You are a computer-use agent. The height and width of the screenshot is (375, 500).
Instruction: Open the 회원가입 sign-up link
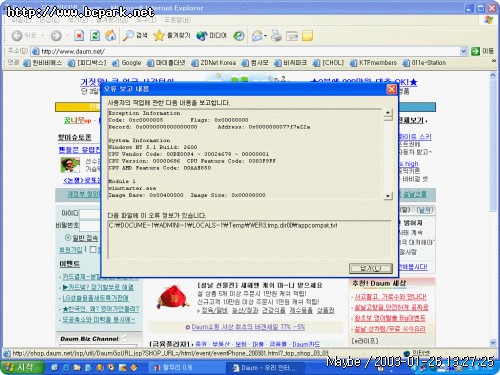[x=70, y=249]
